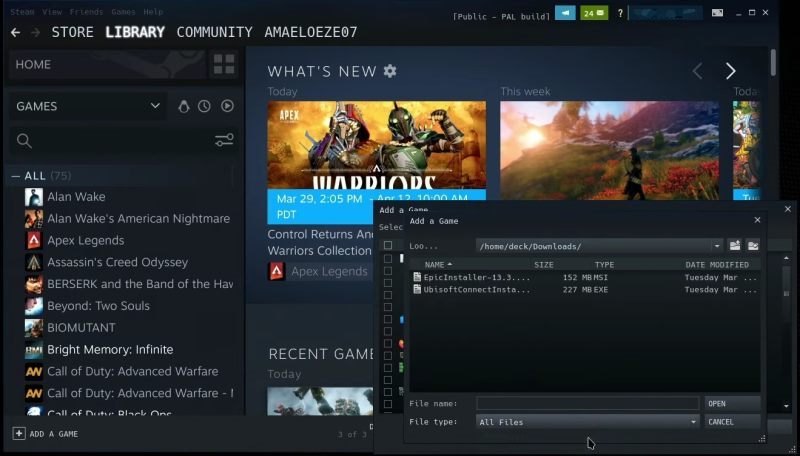Open What's New settings gear

pyautogui.click(x=390, y=71)
